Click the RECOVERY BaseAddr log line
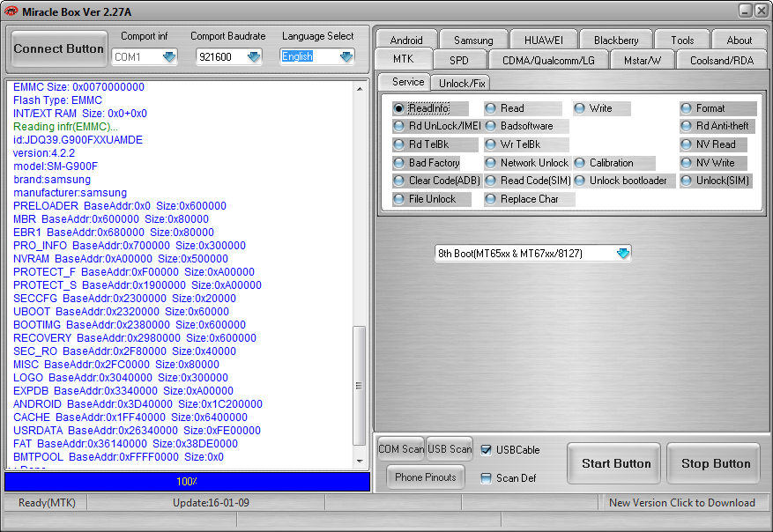This screenshot has height=532, width=773. pos(135,338)
